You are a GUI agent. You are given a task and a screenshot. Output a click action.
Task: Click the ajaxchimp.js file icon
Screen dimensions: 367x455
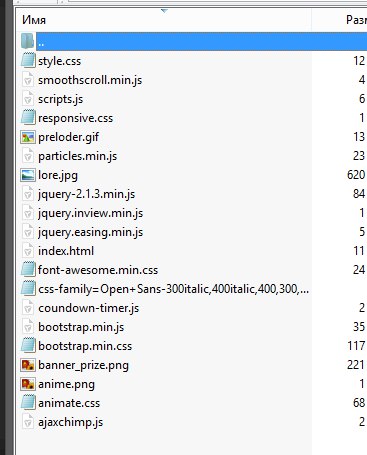click(x=28, y=422)
